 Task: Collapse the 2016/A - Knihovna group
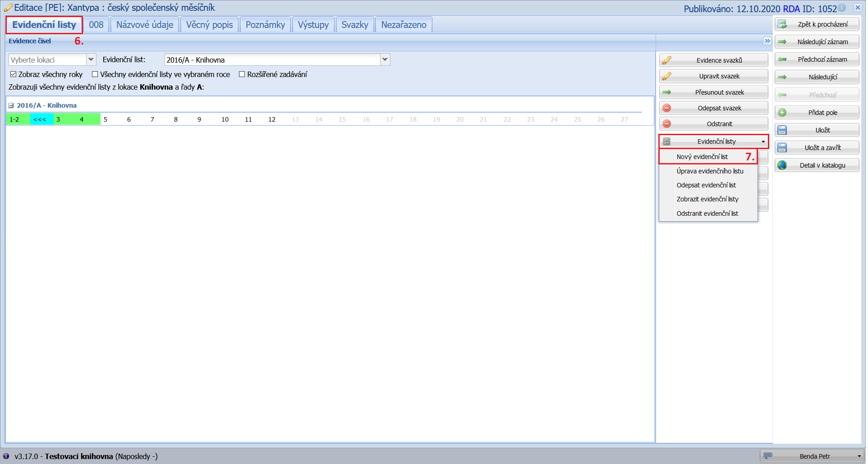click(11, 105)
